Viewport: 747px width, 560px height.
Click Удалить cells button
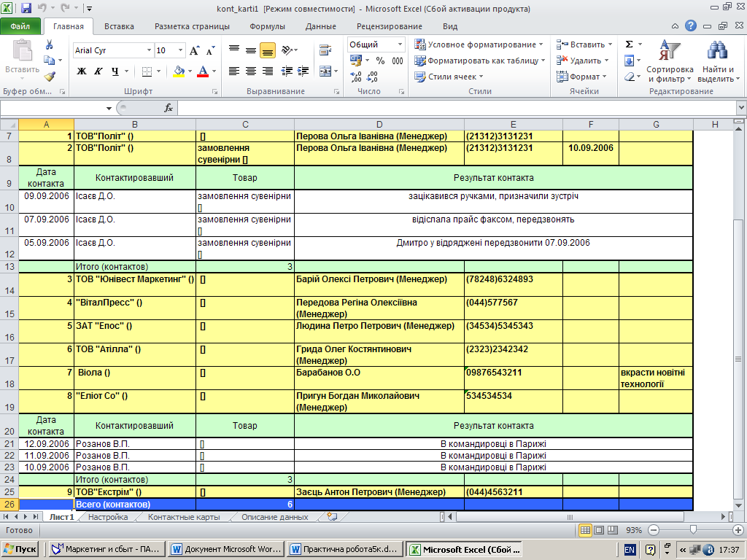[x=583, y=61]
